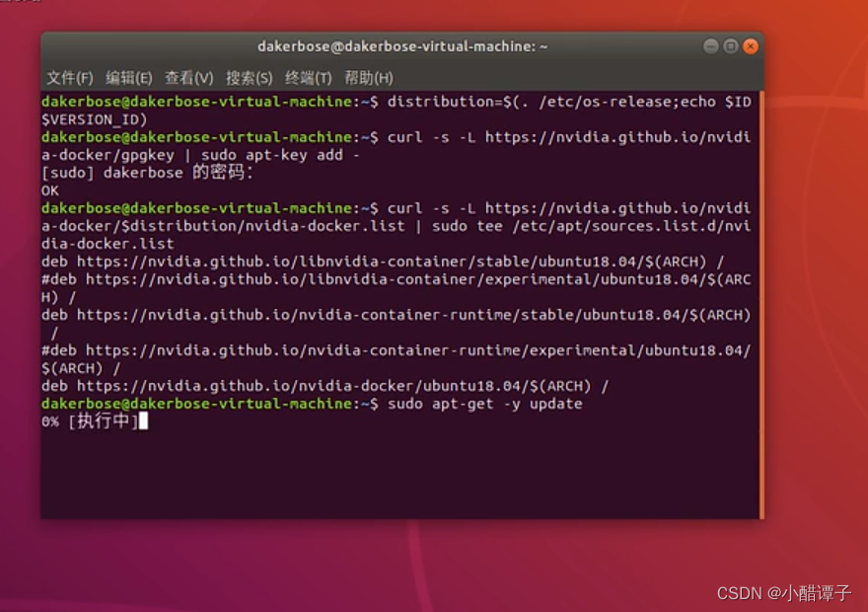The image size is (868, 612).
Task: Open the 查看(V) menu
Action: 188,78
